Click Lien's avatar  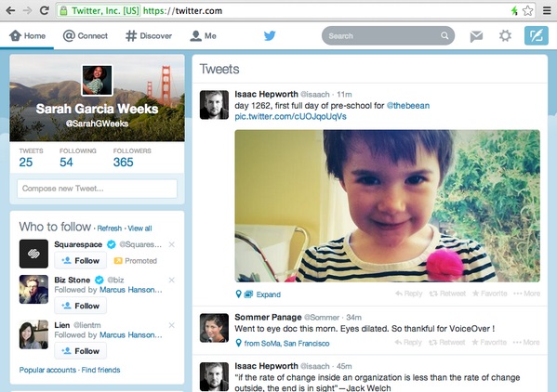point(33,334)
